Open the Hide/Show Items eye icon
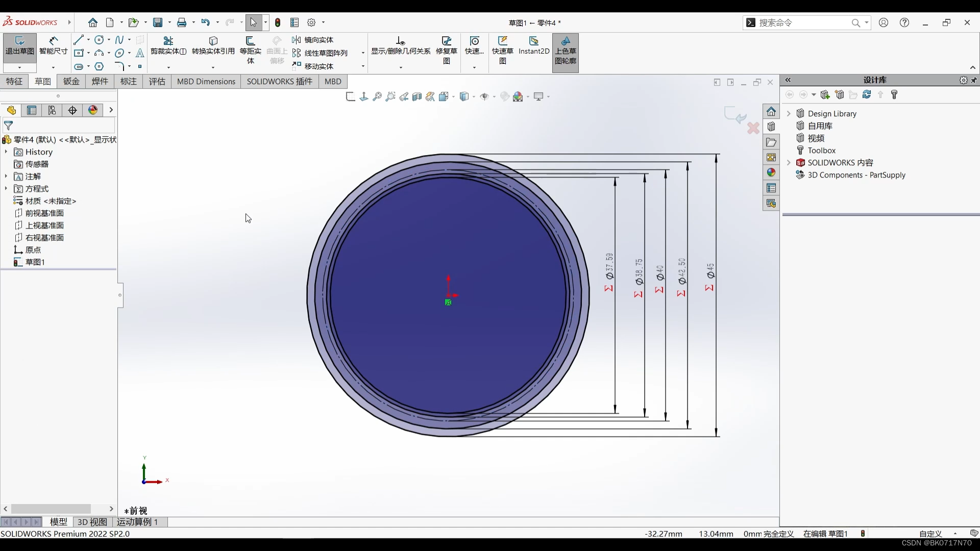980x551 pixels. [x=484, y=96]
